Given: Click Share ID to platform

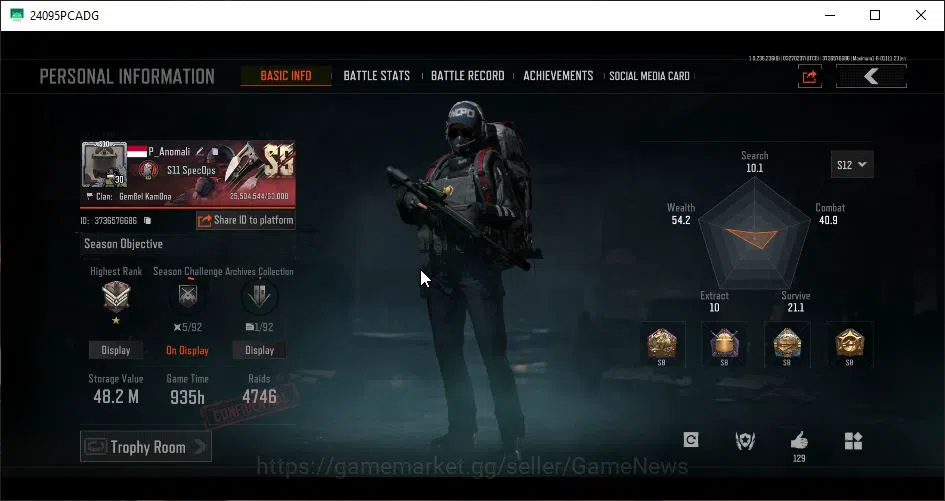Looking at the screenshot, I should (x=246, y=220).
